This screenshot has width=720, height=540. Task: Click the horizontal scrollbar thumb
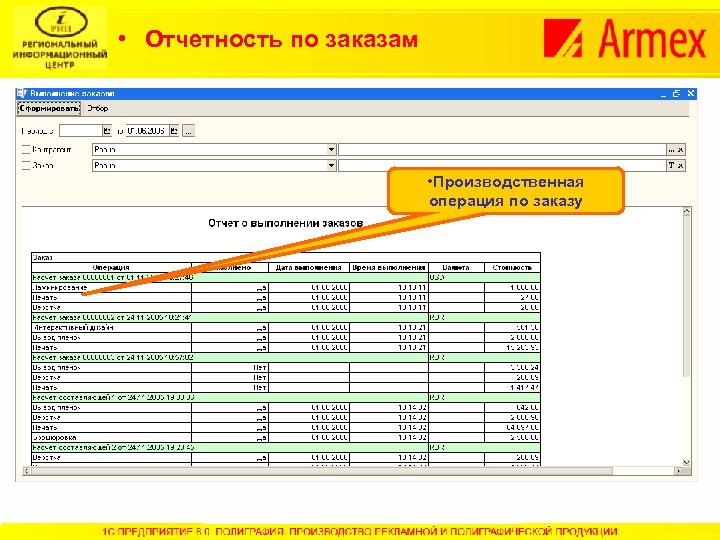click(x=321, y=471)
